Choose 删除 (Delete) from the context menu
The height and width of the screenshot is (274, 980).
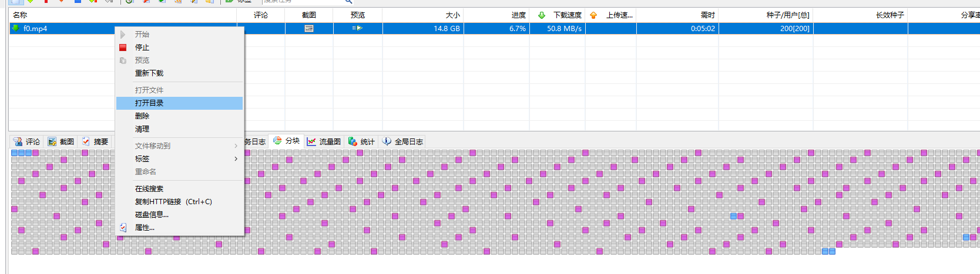pyautogui.click(x=142, y=116)
